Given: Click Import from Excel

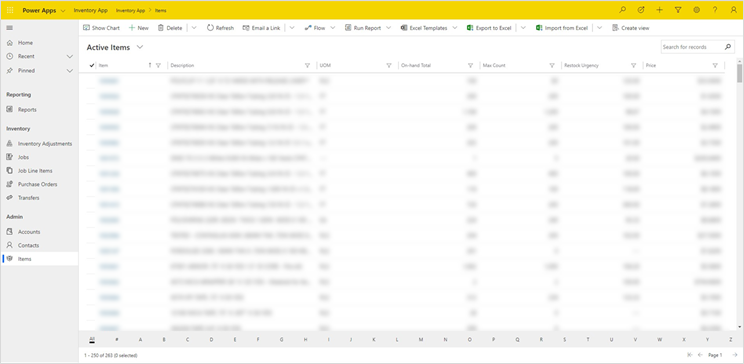Looking at the screenshot, I should pos(562,28).
